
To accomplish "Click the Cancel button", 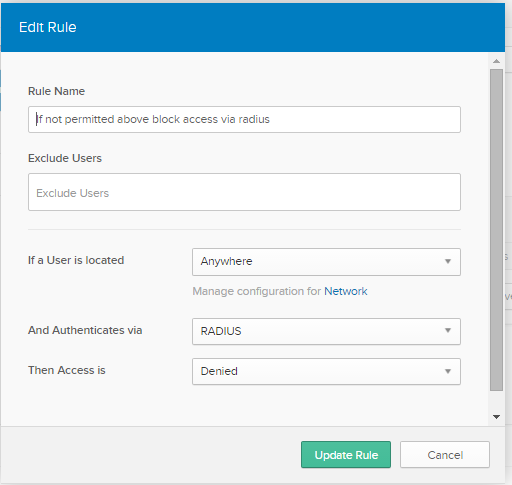I will pos(445,455).
